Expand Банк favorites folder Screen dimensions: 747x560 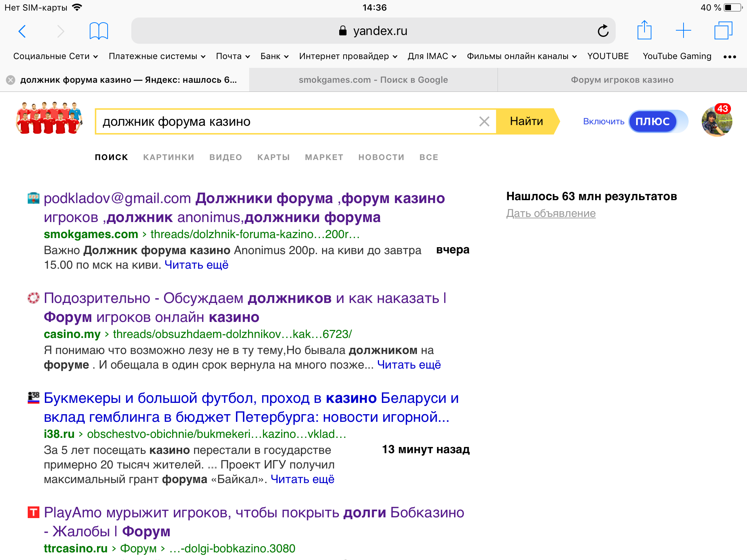click(x=274, y=56)
